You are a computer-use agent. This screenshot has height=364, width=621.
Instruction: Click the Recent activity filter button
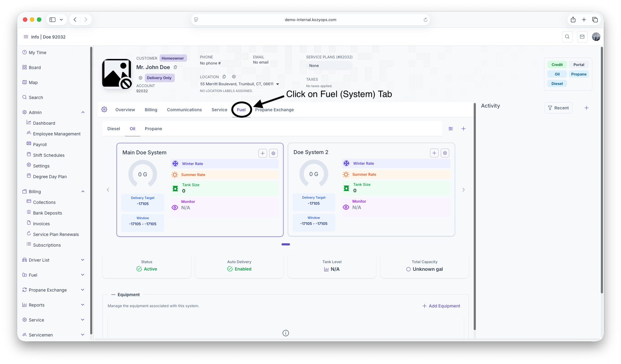(558, 108)
